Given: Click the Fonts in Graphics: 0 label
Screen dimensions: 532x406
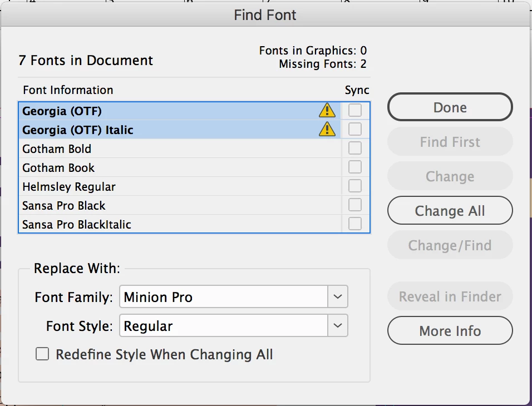Looking at the screenshot, I should pyautogui.click(x=313, y=51).
